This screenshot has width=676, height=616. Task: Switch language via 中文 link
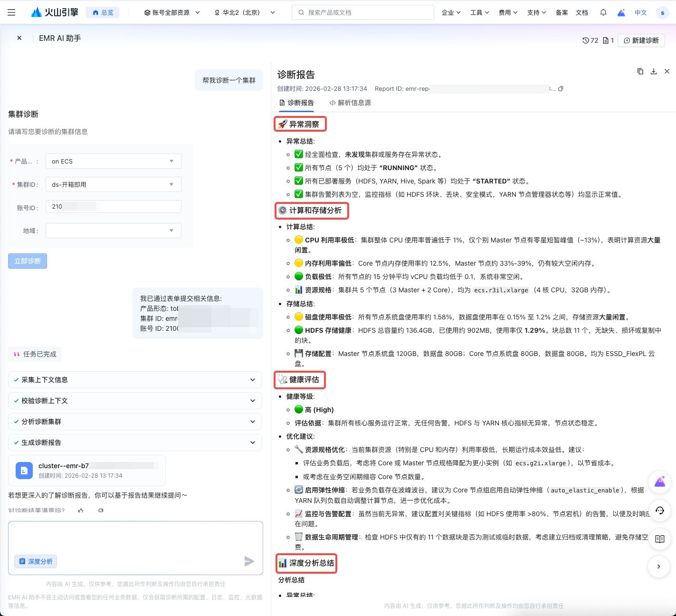pos(641,12)
